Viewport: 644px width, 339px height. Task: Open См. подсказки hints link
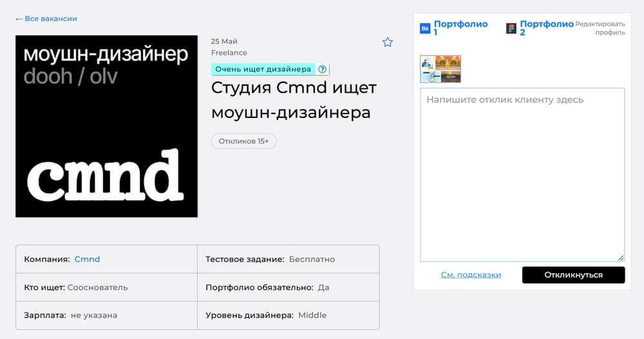click(471, 275)
